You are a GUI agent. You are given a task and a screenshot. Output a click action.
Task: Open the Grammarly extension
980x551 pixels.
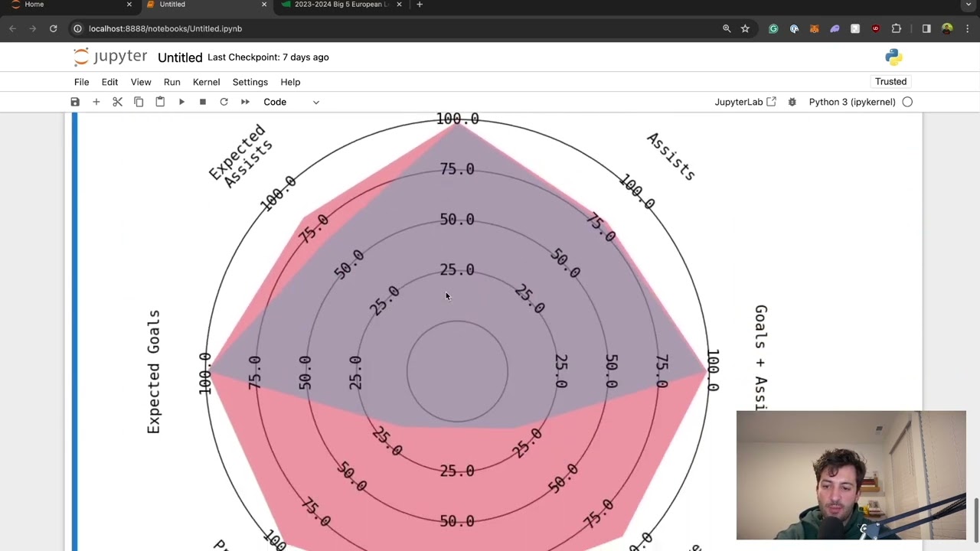pos(773,28)
